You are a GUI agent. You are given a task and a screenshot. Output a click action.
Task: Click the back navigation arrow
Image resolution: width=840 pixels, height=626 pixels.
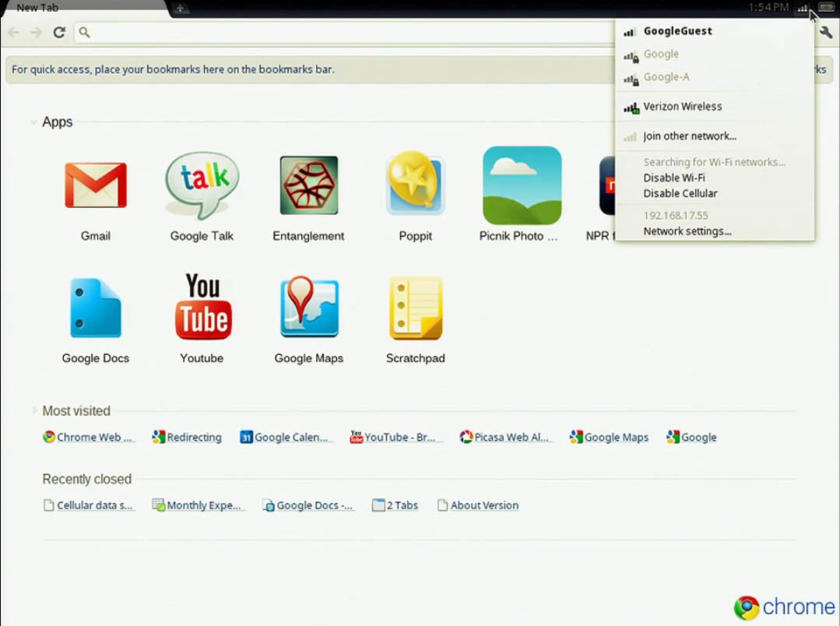click(14, 32)
